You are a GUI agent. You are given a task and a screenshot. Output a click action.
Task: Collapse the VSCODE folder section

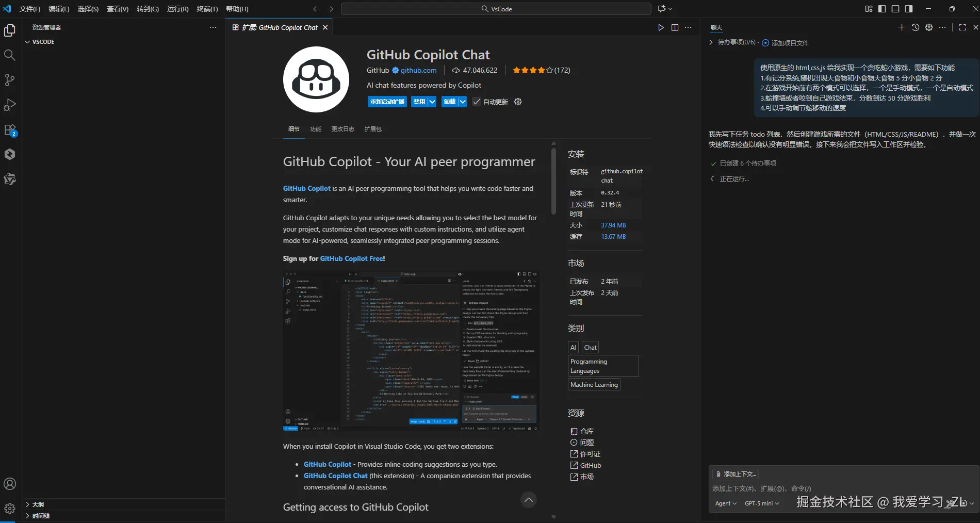(x=28, y=42)
